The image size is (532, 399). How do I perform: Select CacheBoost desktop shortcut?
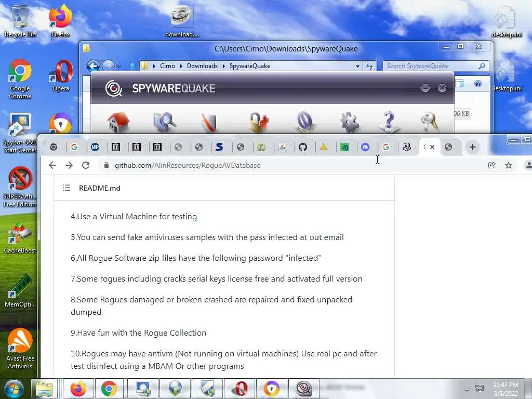click(20, 239)
